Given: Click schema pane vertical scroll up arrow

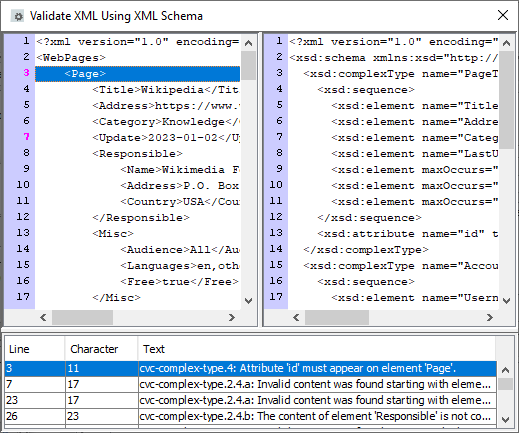Looking at the screenshot, I should tap(506, 43).
